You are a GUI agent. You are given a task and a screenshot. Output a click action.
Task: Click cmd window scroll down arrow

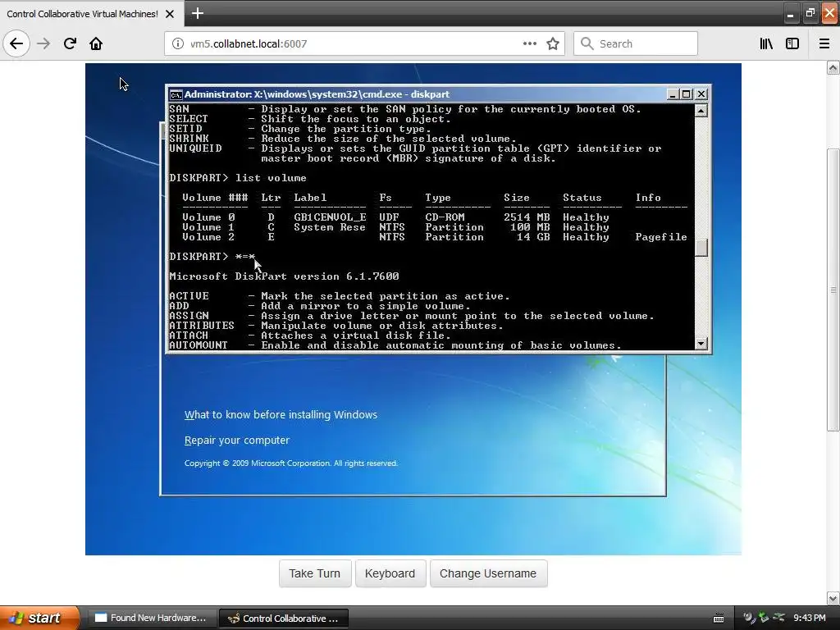point(701,344)
